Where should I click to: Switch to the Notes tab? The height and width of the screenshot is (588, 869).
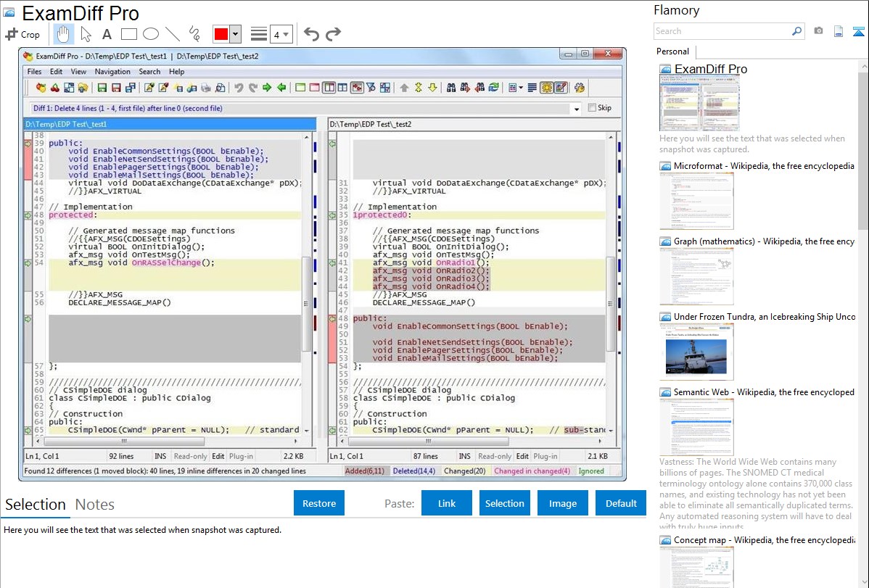tap(94, 505)
